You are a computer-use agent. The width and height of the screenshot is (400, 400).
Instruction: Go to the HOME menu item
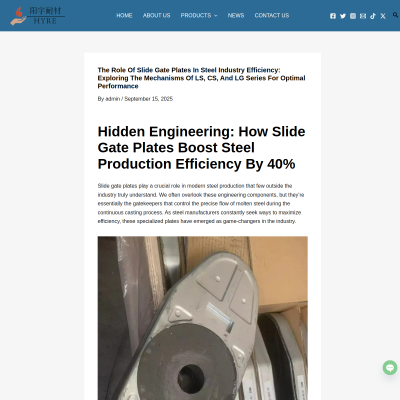124,15
